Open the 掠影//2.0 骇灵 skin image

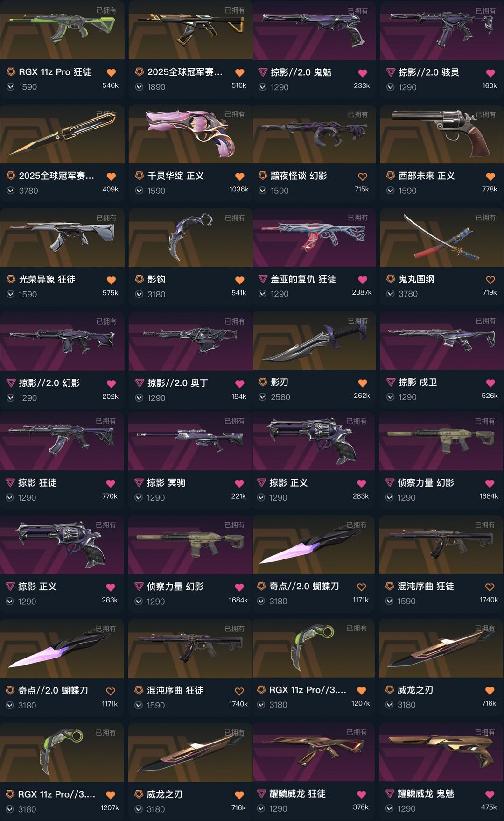coord(442,30)
